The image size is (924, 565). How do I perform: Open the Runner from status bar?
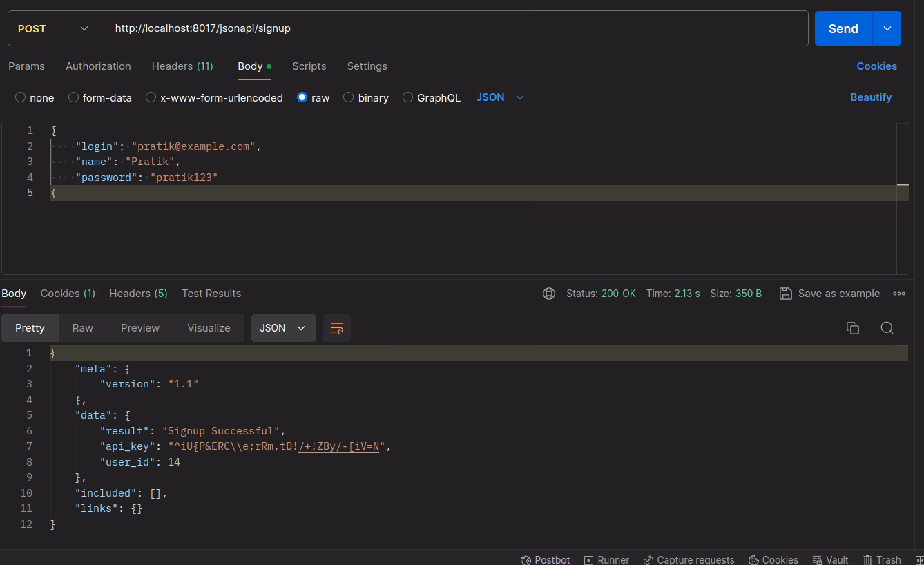[x=606, y=559]
